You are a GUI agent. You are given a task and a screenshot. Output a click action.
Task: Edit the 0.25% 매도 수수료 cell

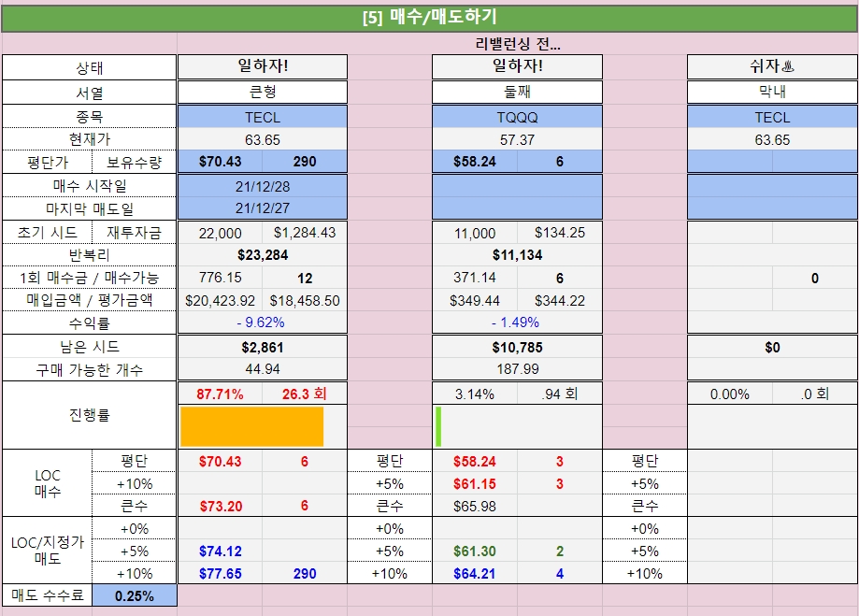(x=135, y=595)
